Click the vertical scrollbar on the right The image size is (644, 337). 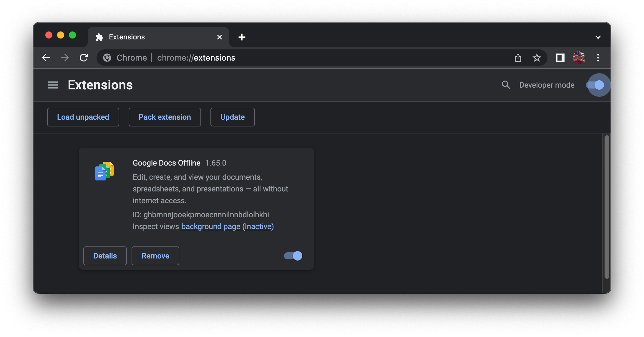point(606,206)
